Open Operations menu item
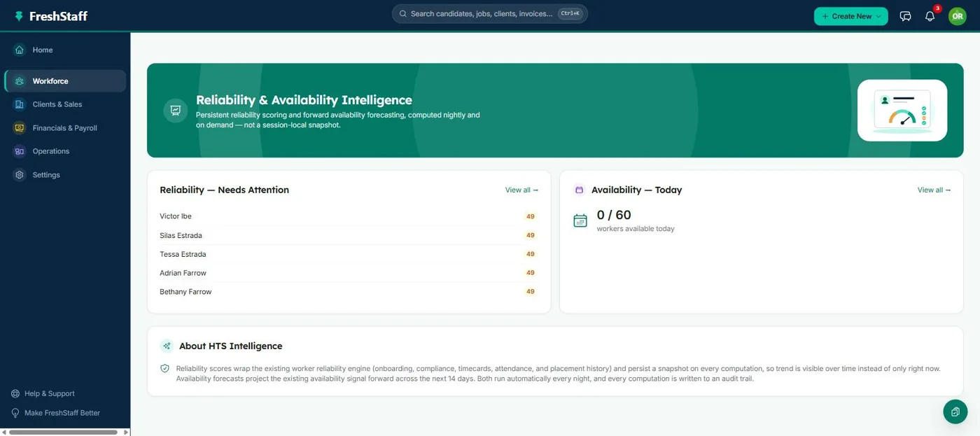The image size is (980, 436). (x=65, y=151)
